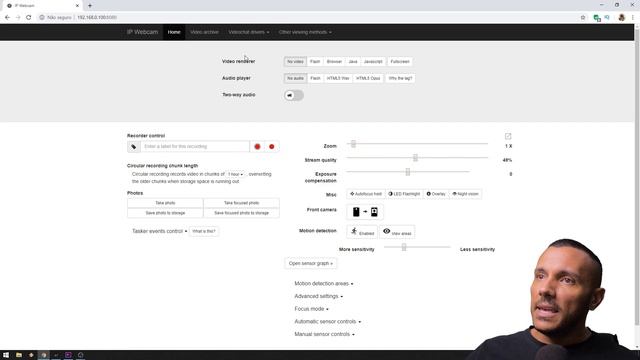
Task: Open the 1 hour chunk length dropdown
Action: (x=236, y=174)
